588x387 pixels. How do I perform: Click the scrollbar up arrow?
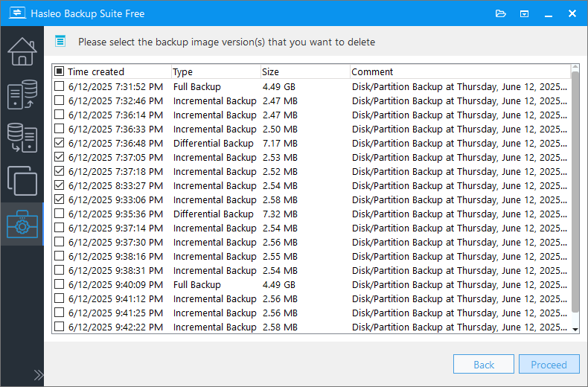[x=575, y=68]
